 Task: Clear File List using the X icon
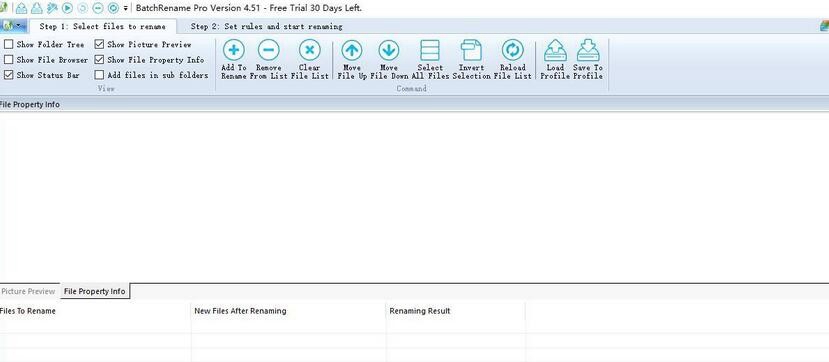pos(310,50)
